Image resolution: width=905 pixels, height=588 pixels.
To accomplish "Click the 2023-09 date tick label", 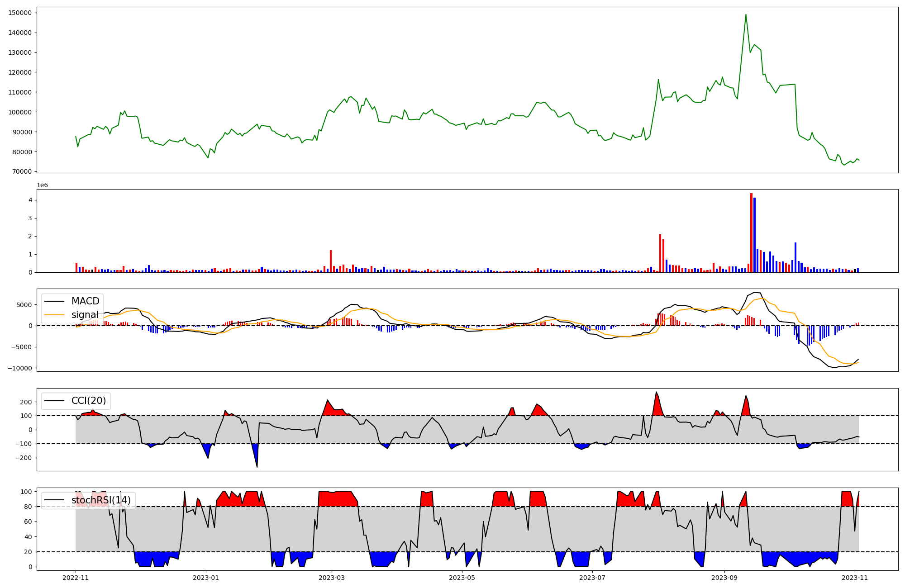I will [724, 577].
